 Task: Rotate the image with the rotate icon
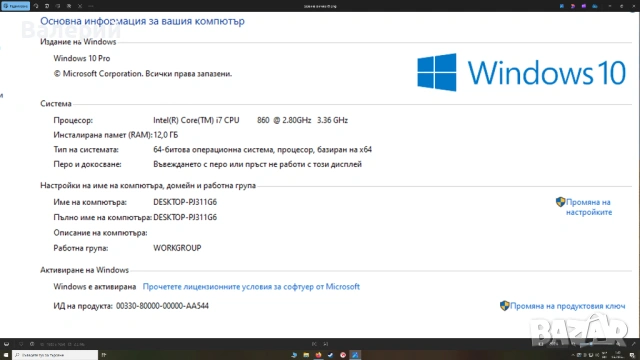[x=36, y=6]
